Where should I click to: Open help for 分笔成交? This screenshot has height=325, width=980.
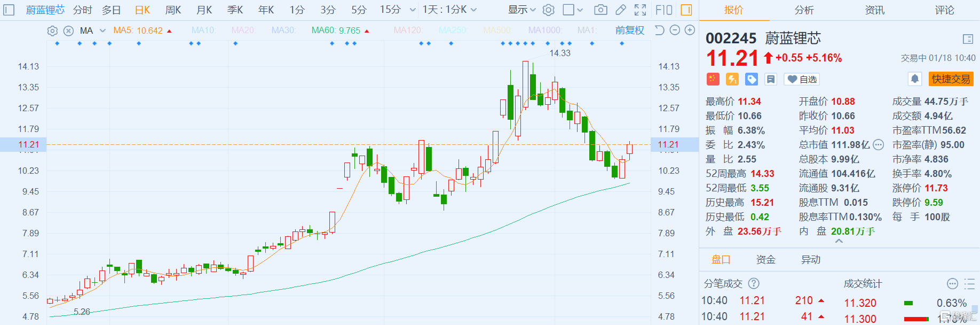(754, 284)
